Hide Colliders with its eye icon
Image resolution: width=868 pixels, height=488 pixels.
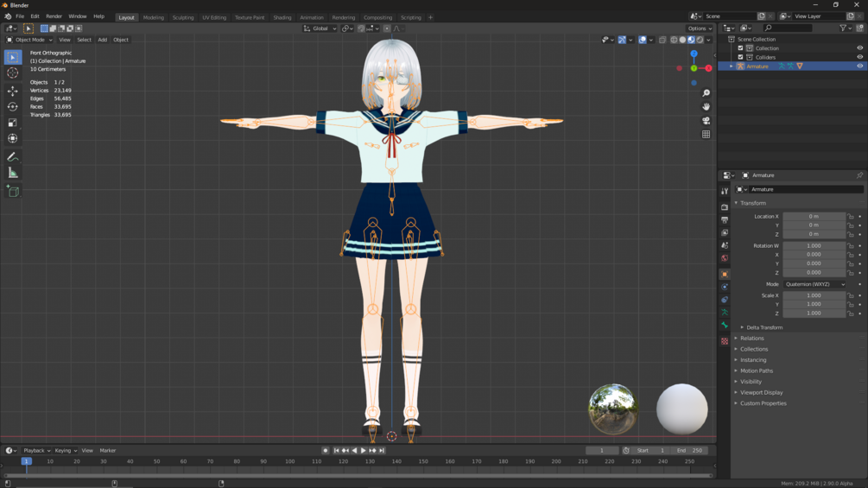click(859, 57)
